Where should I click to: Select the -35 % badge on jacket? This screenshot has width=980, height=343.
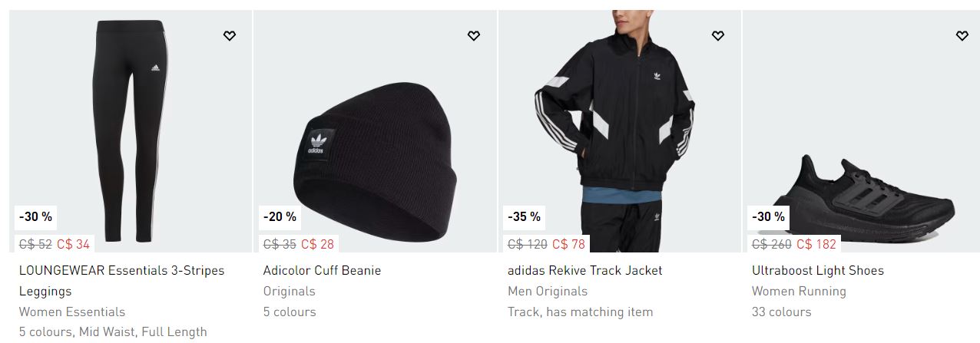[x=525, y=216]
